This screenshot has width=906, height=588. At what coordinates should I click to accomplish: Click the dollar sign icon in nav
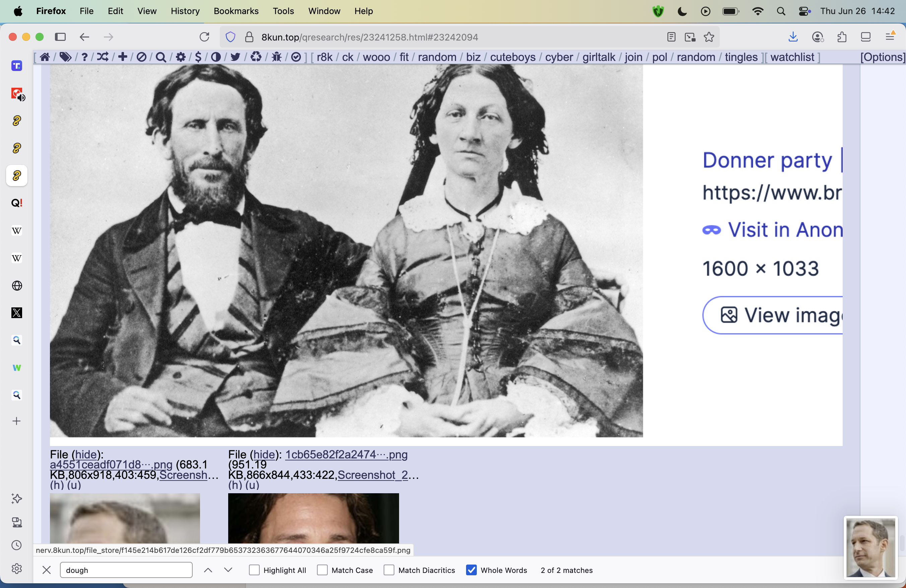198,57
